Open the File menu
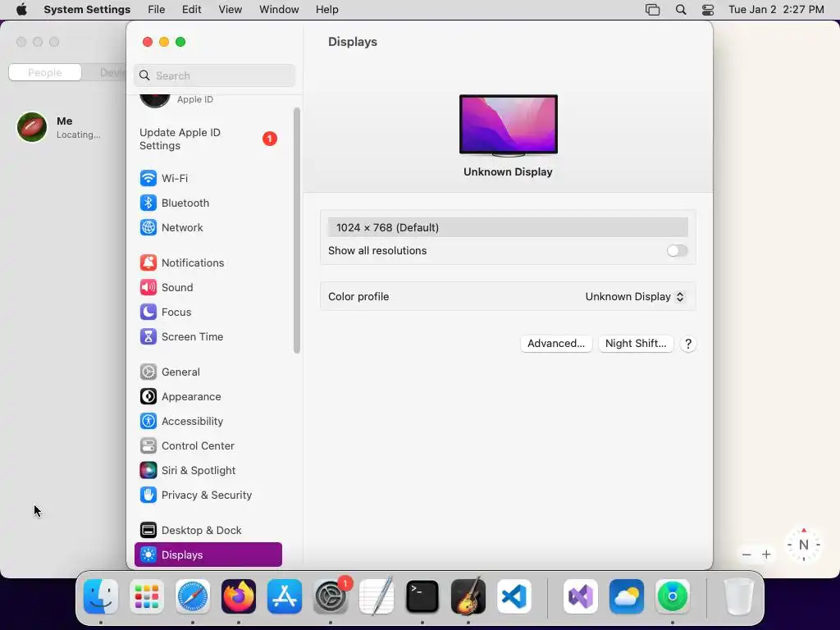 [157, 10]
